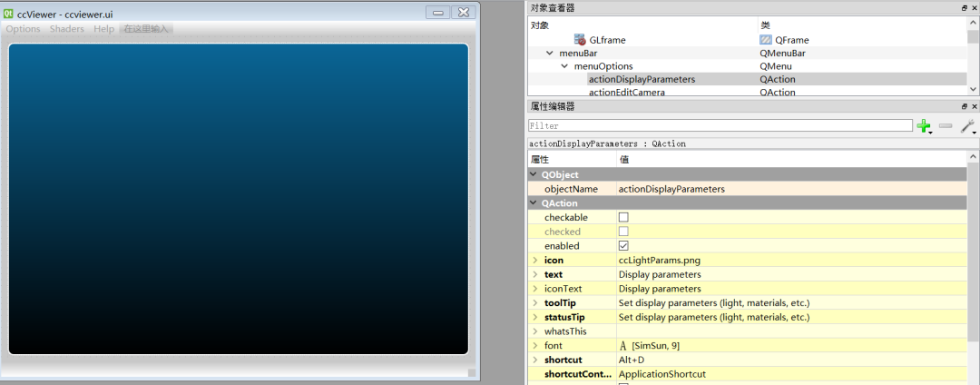The image size is (980, 385).
Task: Open the Shaders menu in ccViewer form
Action: coord(67,29)
